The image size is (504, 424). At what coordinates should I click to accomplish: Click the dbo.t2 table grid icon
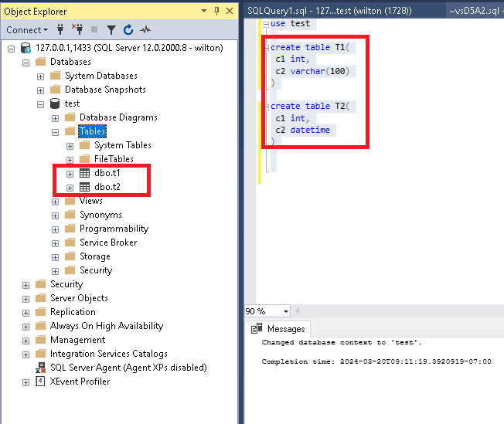coord(84,187)
